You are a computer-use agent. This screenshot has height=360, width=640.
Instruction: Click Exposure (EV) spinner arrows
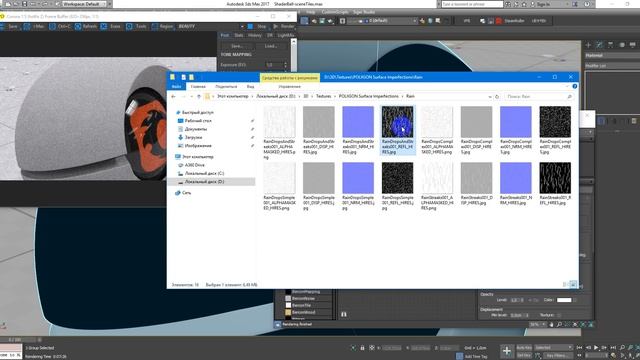(x=285, y=65)
